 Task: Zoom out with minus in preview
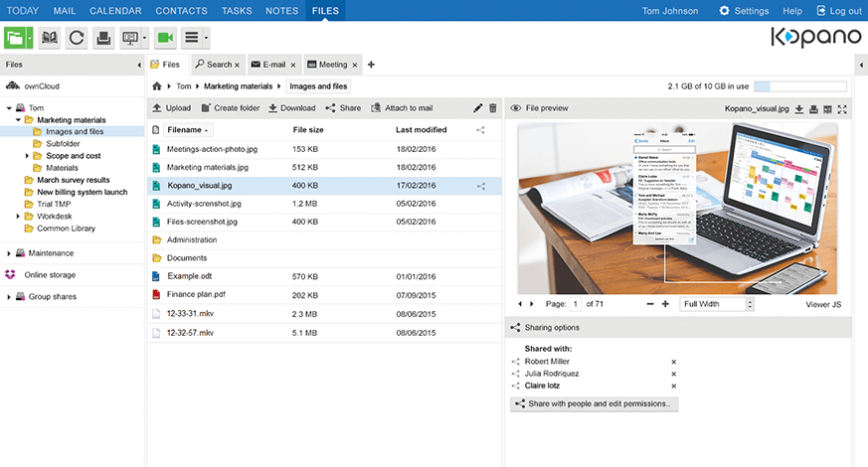pos(650,304)
